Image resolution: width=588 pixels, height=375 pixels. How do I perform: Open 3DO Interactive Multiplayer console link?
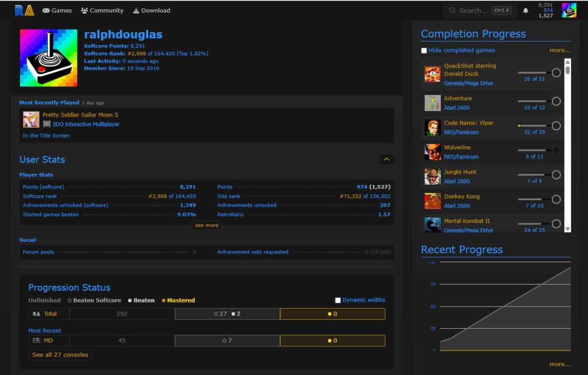(x=86, y=124)
